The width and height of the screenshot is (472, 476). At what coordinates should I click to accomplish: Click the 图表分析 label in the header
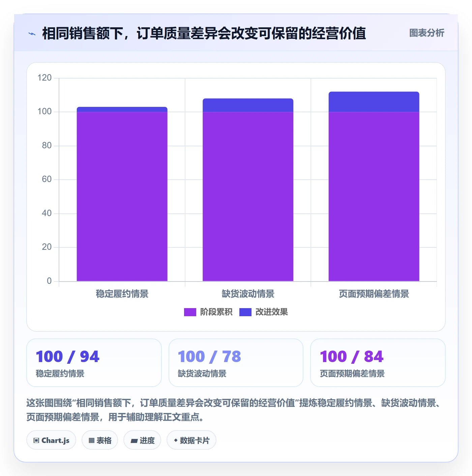coord(426,33)
